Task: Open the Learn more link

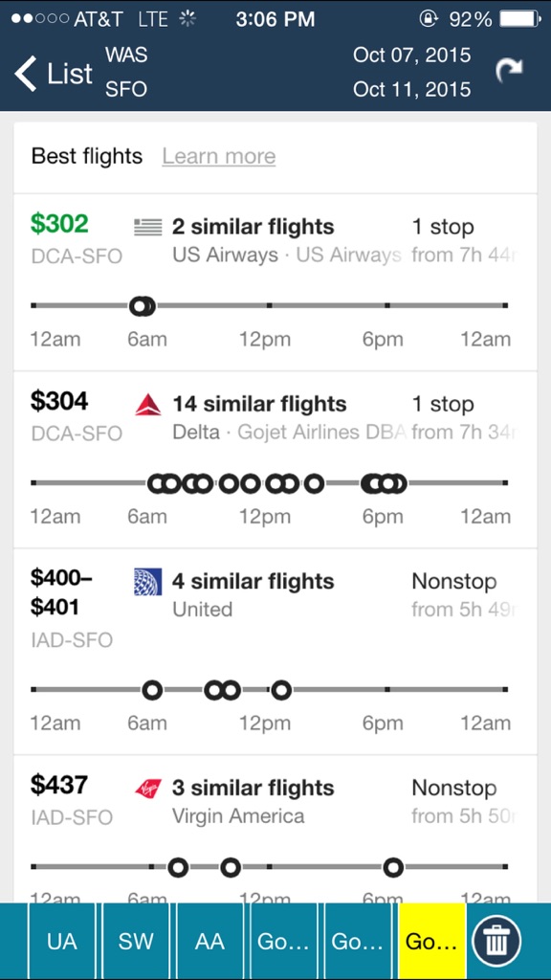Action: click(x=219, y=156)
